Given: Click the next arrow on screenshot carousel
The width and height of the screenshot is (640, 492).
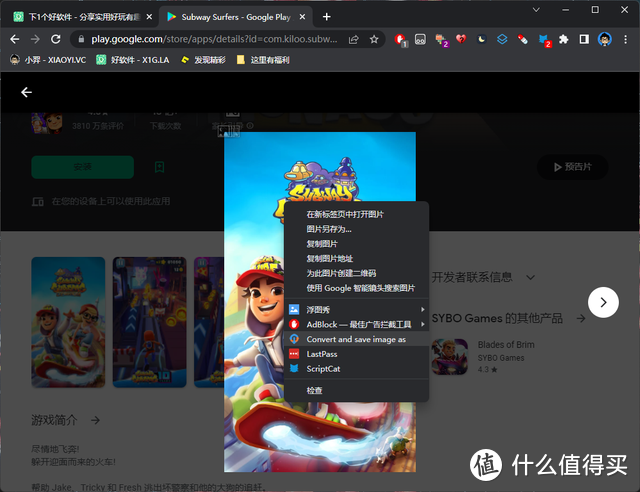Looking at the screenshot, I should coord(602,301).
